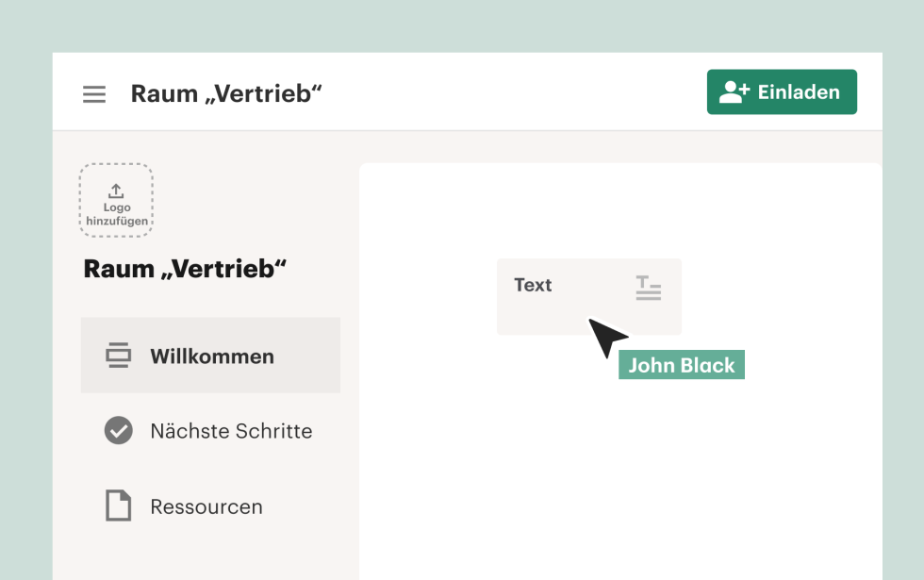
Task: Click the add-person icon on Einladen button
Action: pyautogui.click(x=734, y=92)
